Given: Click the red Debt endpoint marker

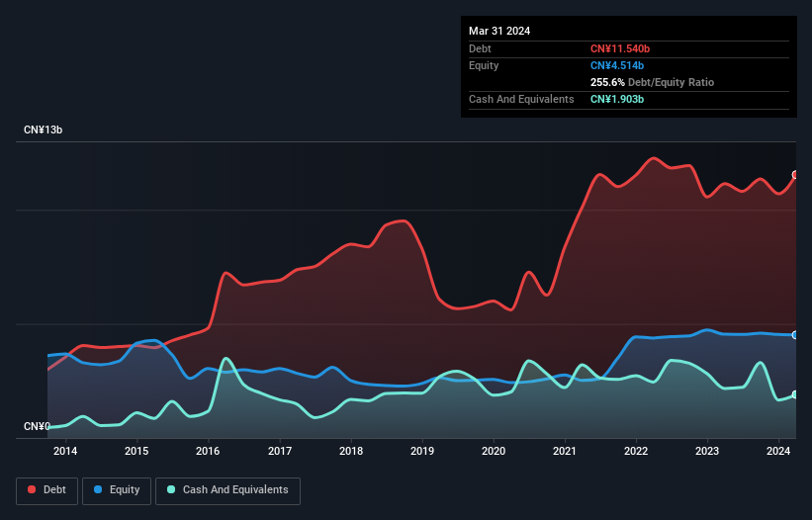Looking at the screenshot, I should [795, 175].
